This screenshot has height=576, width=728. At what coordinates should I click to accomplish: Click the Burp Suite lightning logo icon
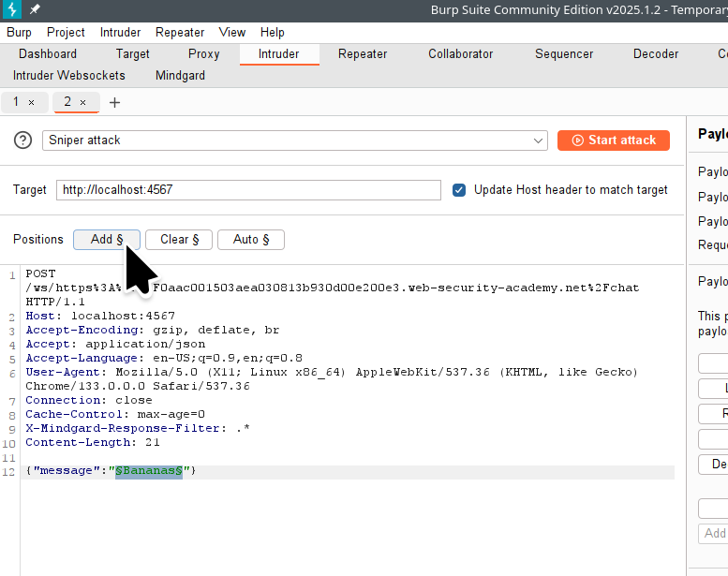(11, 9)
